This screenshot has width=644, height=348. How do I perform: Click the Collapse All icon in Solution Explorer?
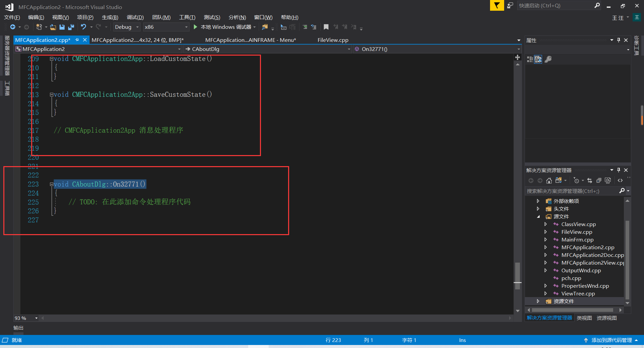tap(599, 181)
